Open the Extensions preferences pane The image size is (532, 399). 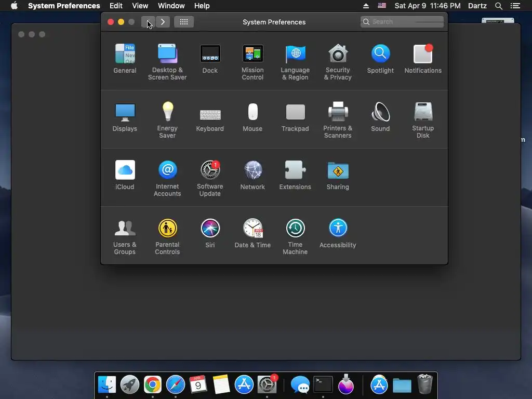pyautogui.click(x=295, y=175)
